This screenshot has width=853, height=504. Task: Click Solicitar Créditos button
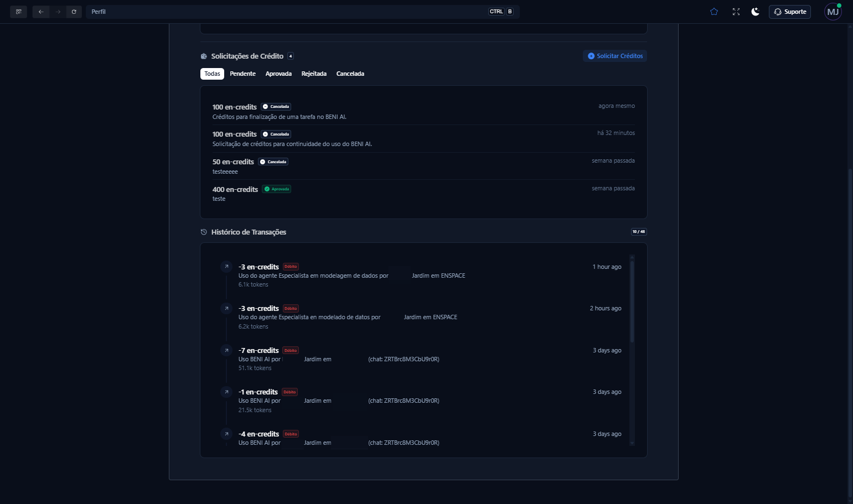615,56
